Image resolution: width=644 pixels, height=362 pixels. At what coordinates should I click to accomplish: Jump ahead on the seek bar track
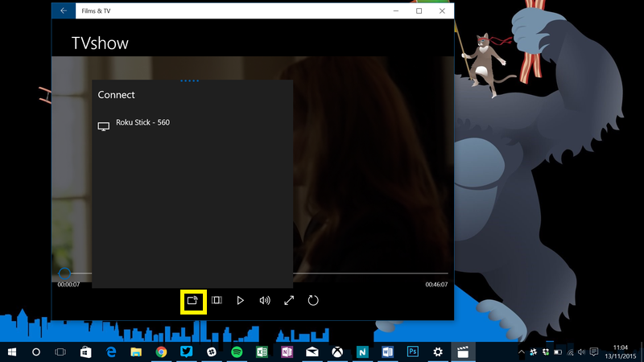(x=370, y=273)
